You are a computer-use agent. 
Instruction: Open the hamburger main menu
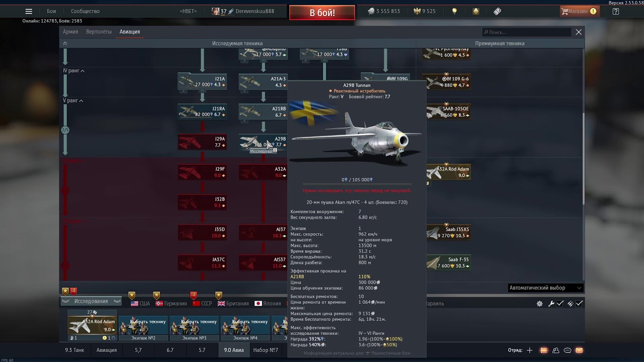pos(29,11)
